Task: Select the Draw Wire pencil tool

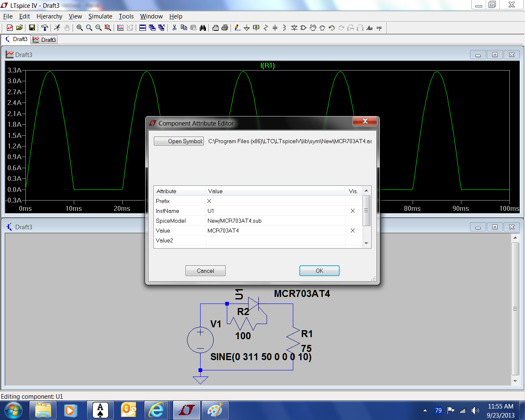Action: click(x=237, y=28)
